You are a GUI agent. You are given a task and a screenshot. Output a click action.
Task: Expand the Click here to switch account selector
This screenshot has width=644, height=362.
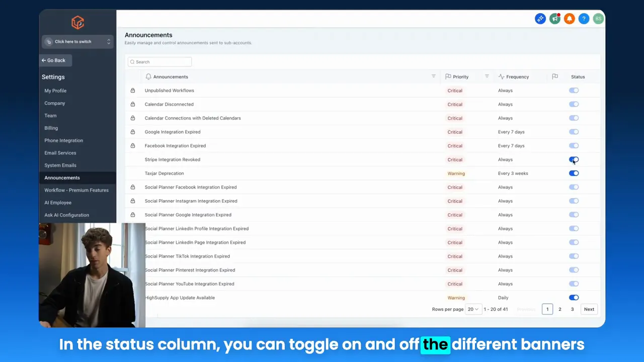tap(77, 41)
